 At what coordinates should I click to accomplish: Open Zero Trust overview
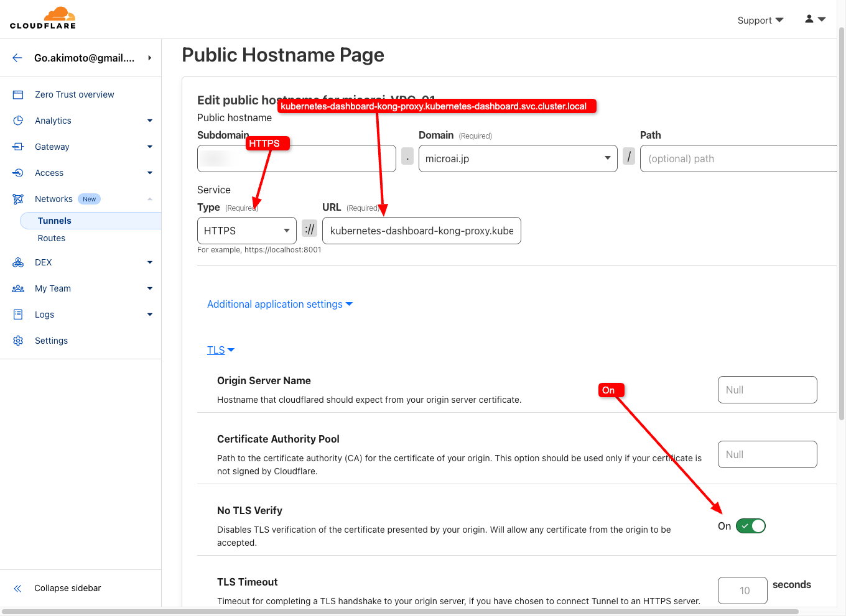[75, 94]
